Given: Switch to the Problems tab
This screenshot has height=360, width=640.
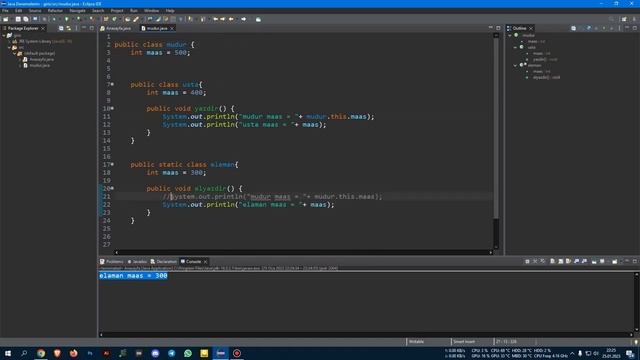Looking at the screenshot, I should click(112, 261).
